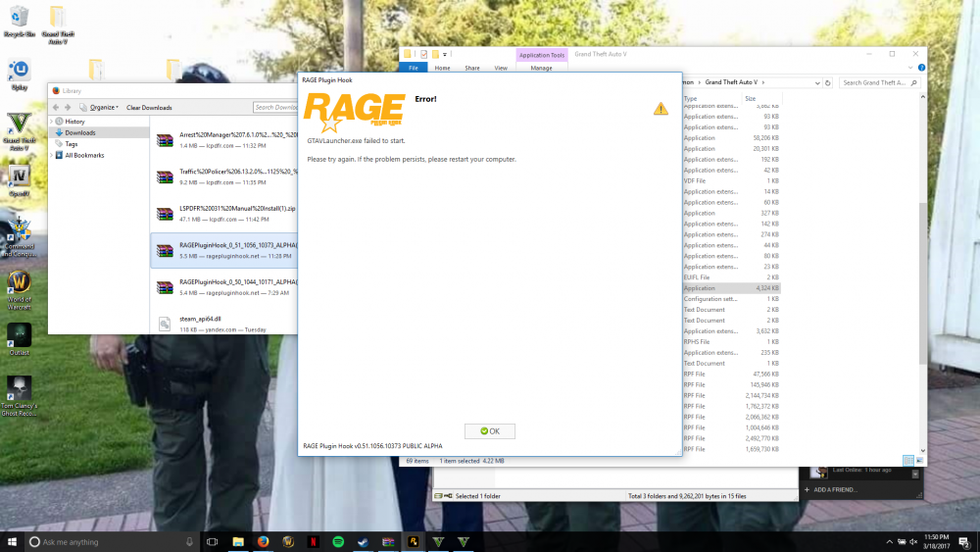Image resolution: width=980 pixels, height=552 pixels.
Task: Click the Refresh button beside the Explorer address bar
Action: (x=827, y=82)
